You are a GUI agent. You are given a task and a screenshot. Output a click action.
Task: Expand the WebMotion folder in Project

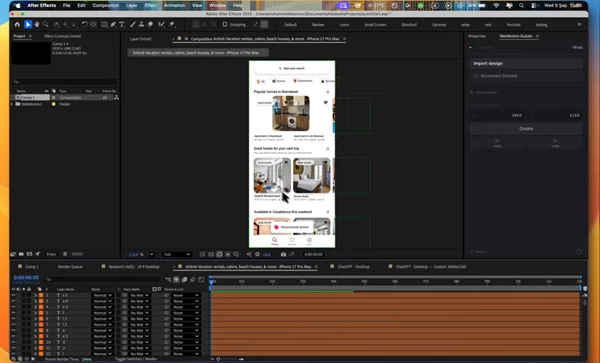[12, 104]
